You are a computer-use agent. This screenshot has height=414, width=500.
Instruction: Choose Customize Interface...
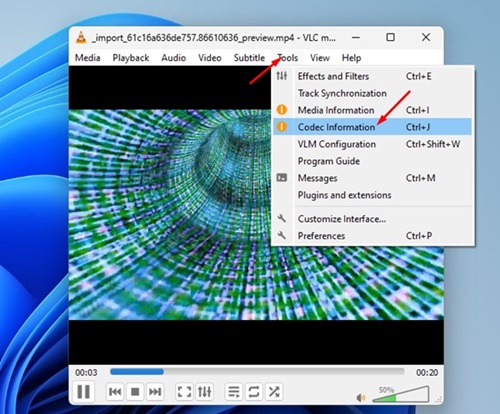click(373, 219)
